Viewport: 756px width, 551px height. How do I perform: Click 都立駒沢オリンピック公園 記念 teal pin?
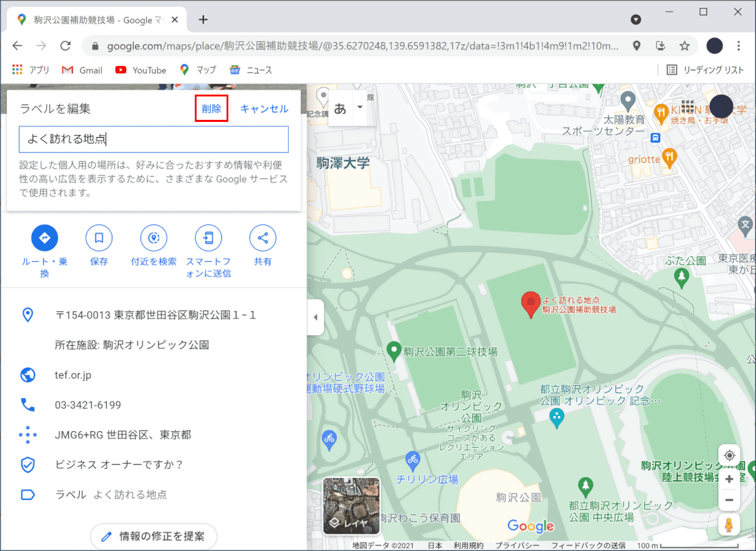[557, 419]
